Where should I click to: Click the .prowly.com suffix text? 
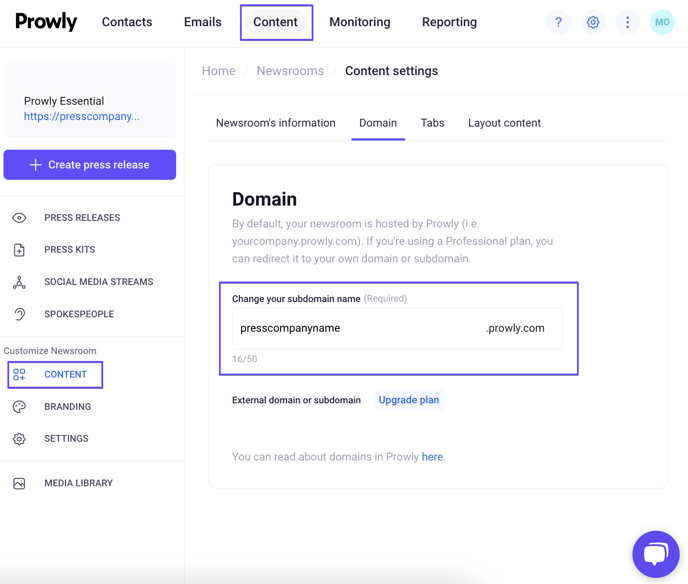pos(515,328)
